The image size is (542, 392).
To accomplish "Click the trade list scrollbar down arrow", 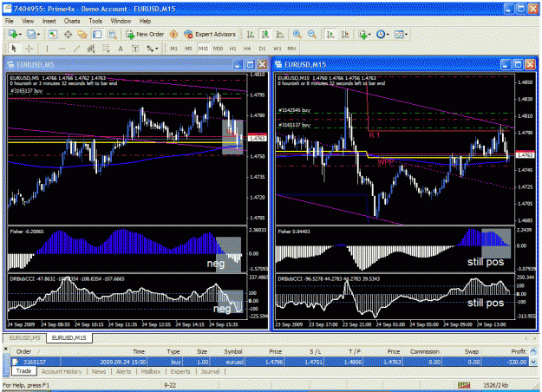I will tap(533, 362).
